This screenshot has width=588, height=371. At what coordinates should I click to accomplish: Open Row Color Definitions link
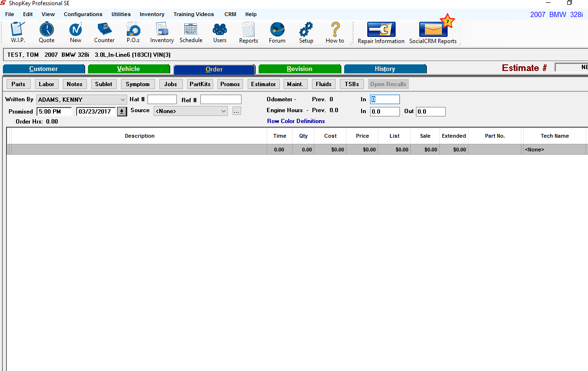pos(296,121)
